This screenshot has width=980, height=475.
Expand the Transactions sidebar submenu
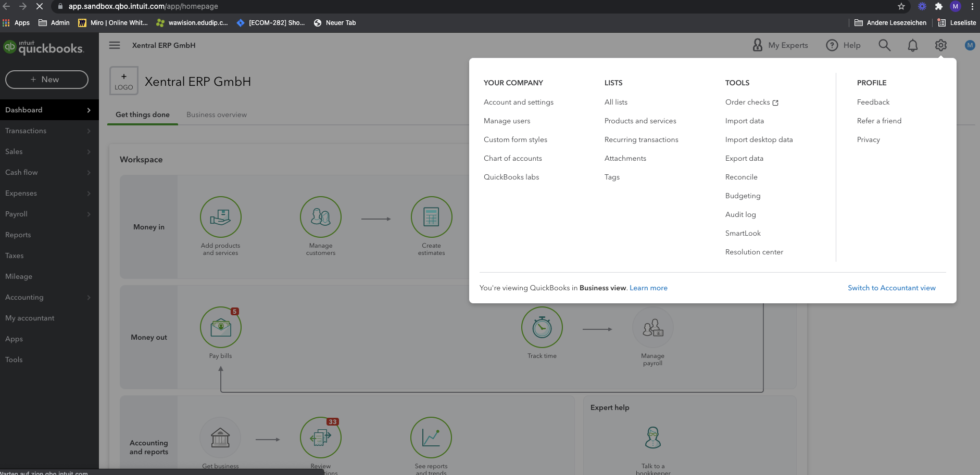tap(89, 131)
